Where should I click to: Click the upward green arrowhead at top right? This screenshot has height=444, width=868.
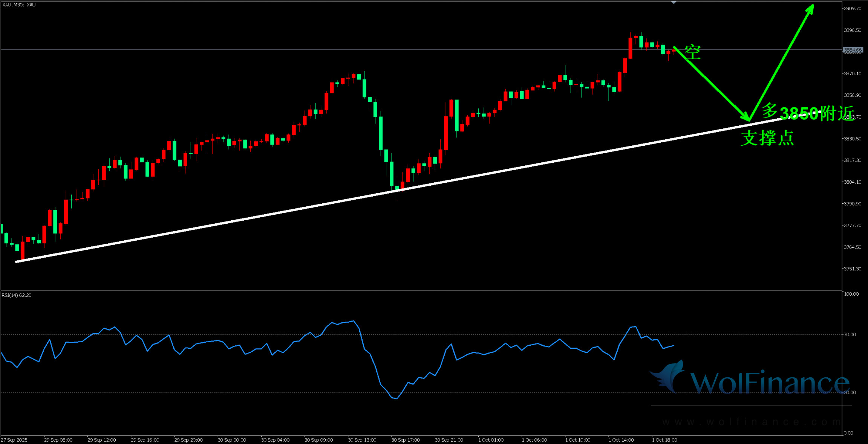point(811,9)
